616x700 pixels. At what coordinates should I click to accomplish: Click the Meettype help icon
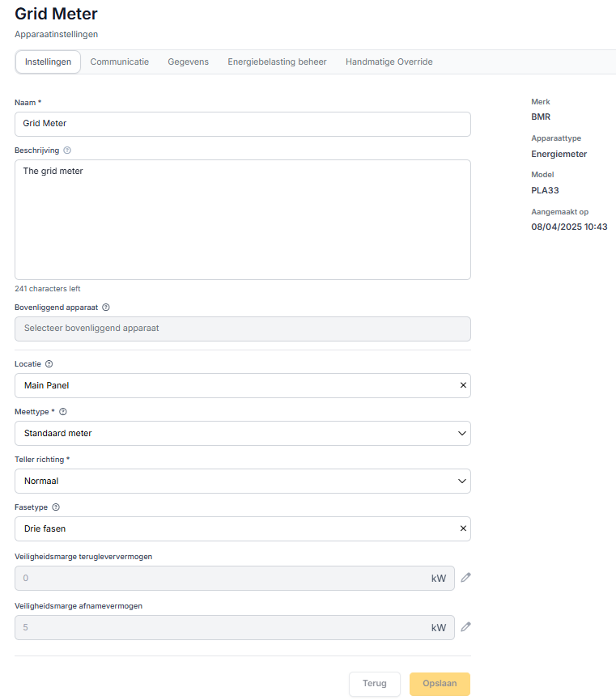(x=63, y=412)
